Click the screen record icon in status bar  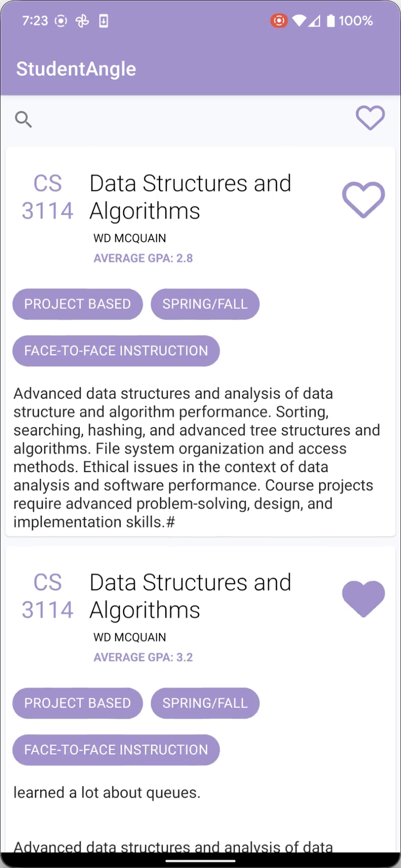coord(279,21)
